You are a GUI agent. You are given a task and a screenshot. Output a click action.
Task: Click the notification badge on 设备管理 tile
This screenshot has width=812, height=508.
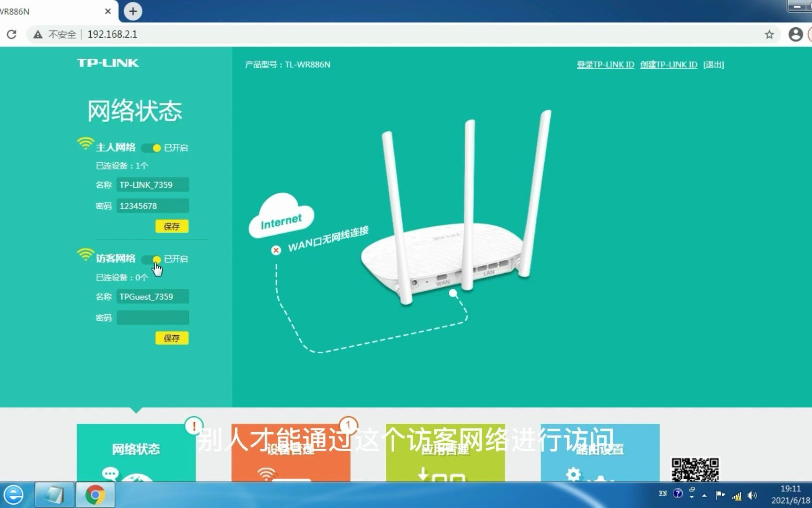(x=348, y=426)
